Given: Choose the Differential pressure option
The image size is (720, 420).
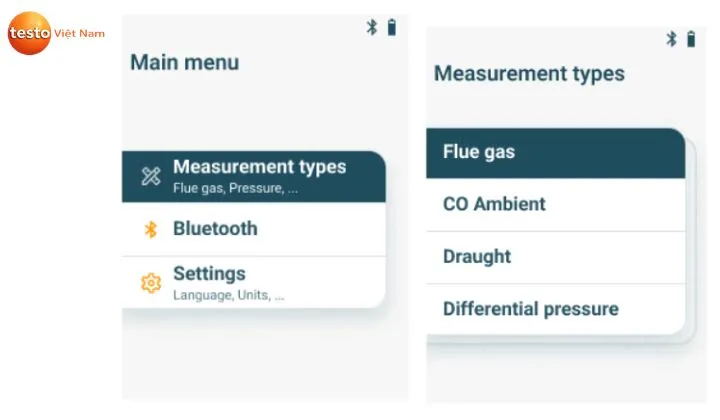Looking at the screenshot, I should 530,309.
